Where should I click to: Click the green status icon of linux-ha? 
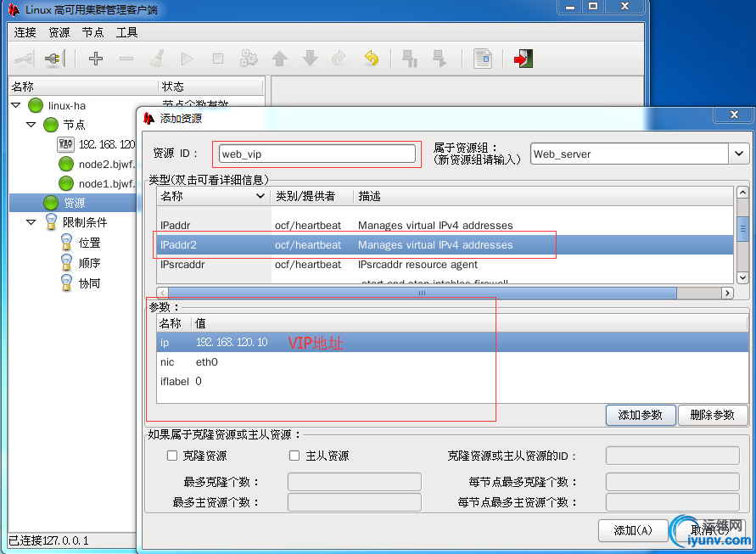[x=36, y=105]
